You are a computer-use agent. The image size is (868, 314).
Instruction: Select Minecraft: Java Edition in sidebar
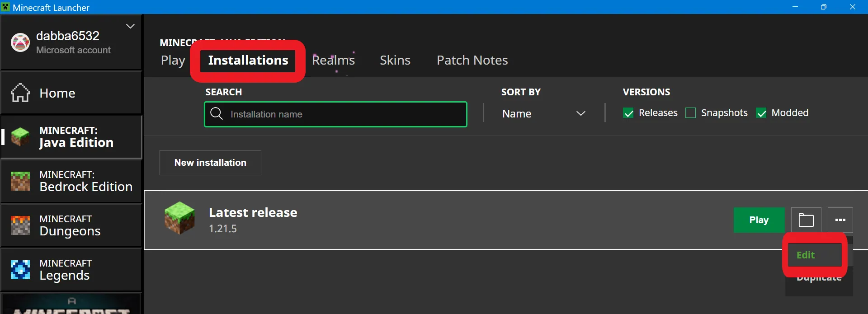click(71, 137)
